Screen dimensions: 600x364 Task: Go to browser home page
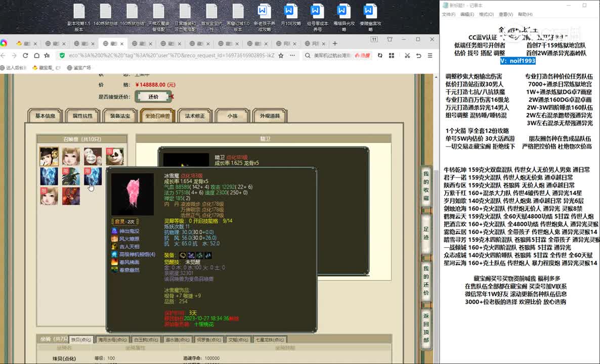tap(36, 56)
